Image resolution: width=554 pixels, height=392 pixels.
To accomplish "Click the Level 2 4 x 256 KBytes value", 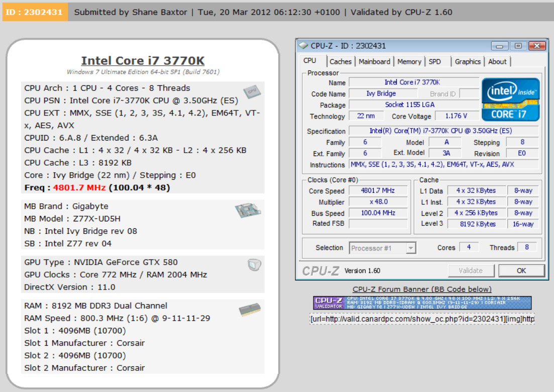I will 476,213.
